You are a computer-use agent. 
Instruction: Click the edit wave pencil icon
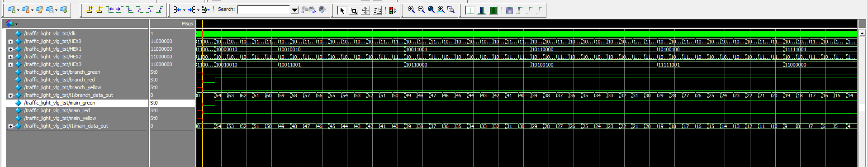[40, 10]
